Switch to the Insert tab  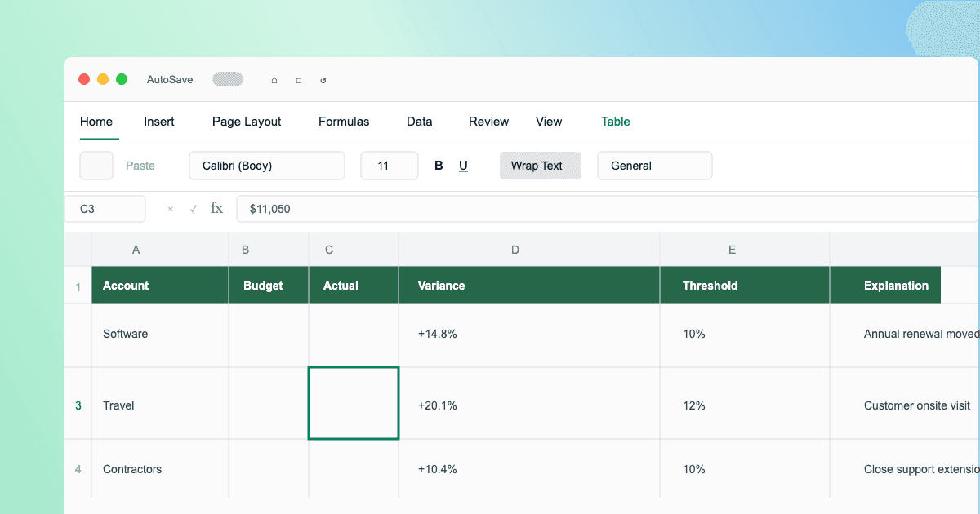click(159, 122)
